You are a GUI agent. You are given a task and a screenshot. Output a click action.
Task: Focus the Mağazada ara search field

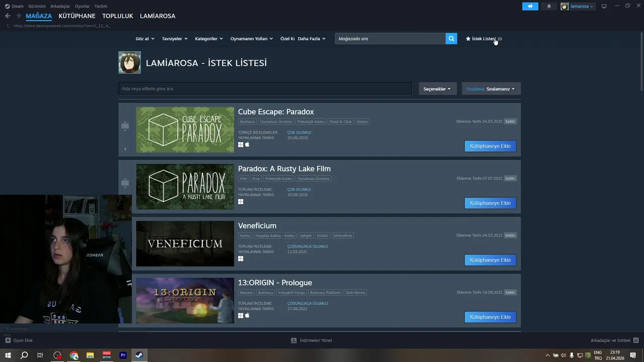click(390, 39)
